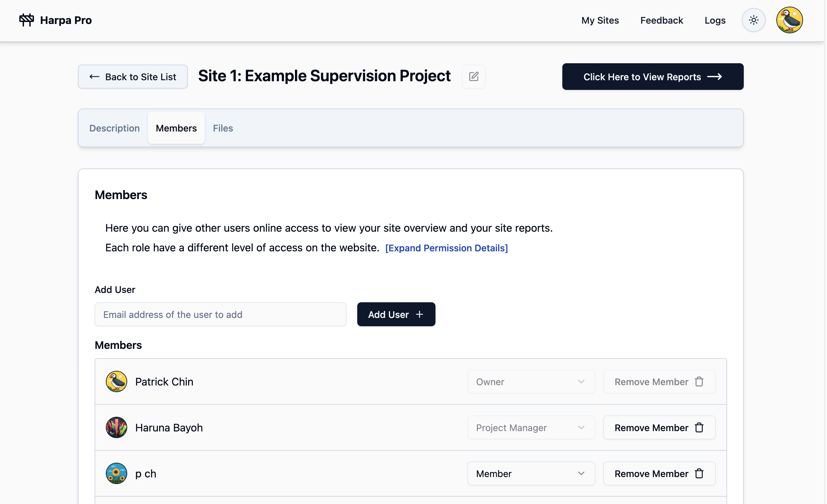Remove member p ch

pyautogui.click(x=659, y=473)
